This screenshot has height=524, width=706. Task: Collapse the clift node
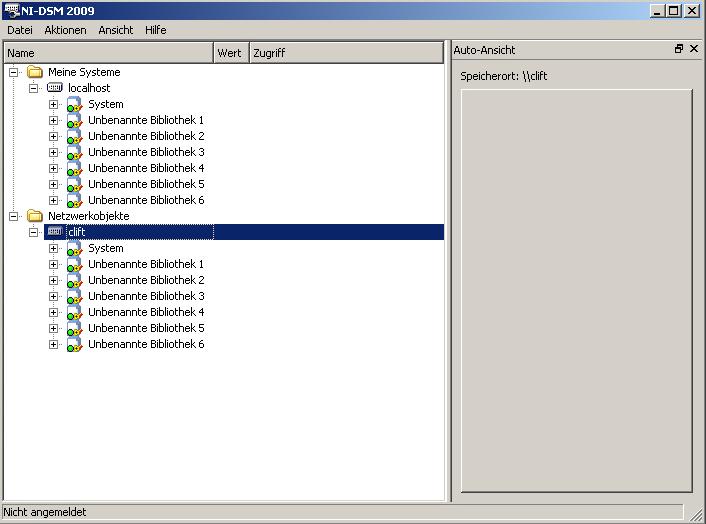(33, 232)
